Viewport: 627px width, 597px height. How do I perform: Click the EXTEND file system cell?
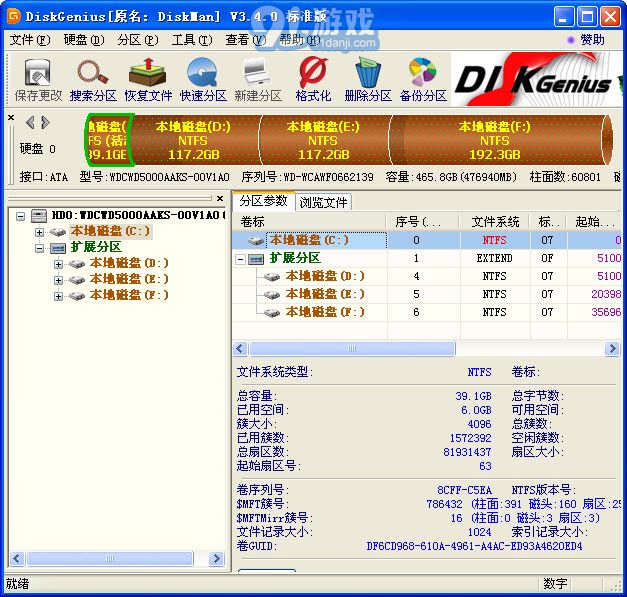(495, 259)
